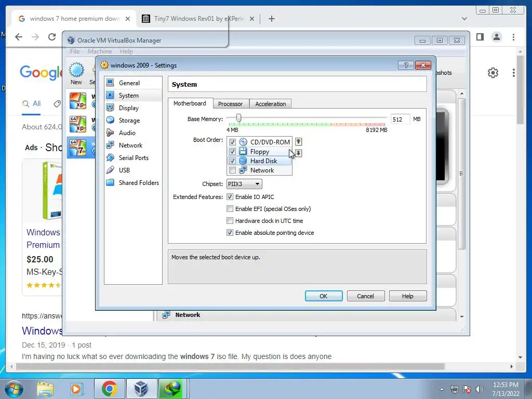This screenshot has height=399, width=532.
Task: Move selected boot device down arrow
Action: pos(298,153)
